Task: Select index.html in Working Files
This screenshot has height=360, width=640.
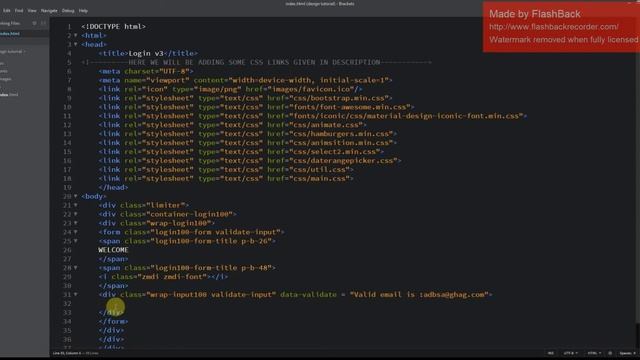Action: point(10,34)
